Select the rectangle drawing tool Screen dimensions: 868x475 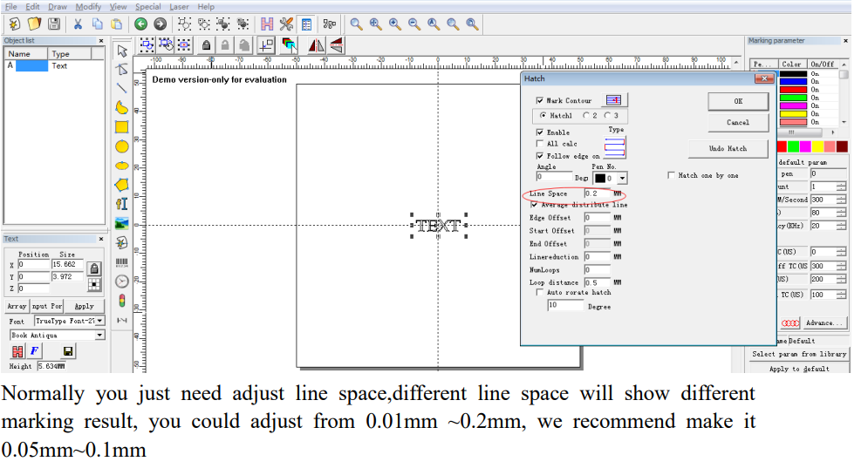[122, 126]
